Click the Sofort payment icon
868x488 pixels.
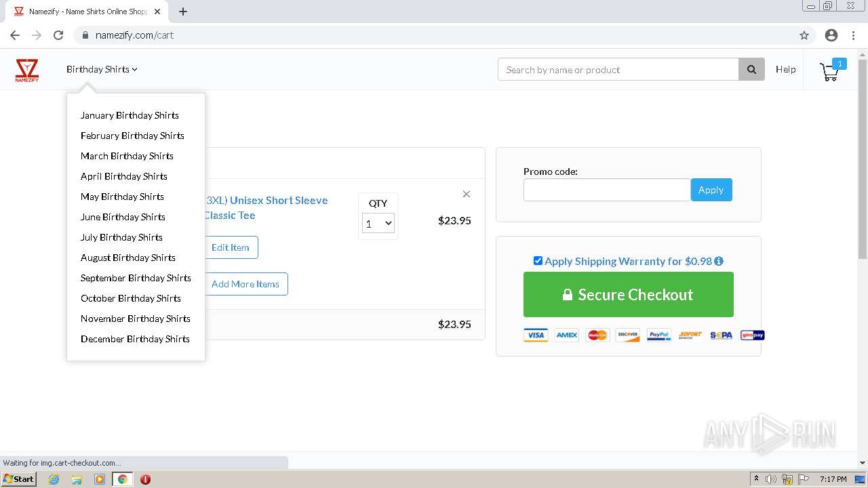tap(690, 335)
